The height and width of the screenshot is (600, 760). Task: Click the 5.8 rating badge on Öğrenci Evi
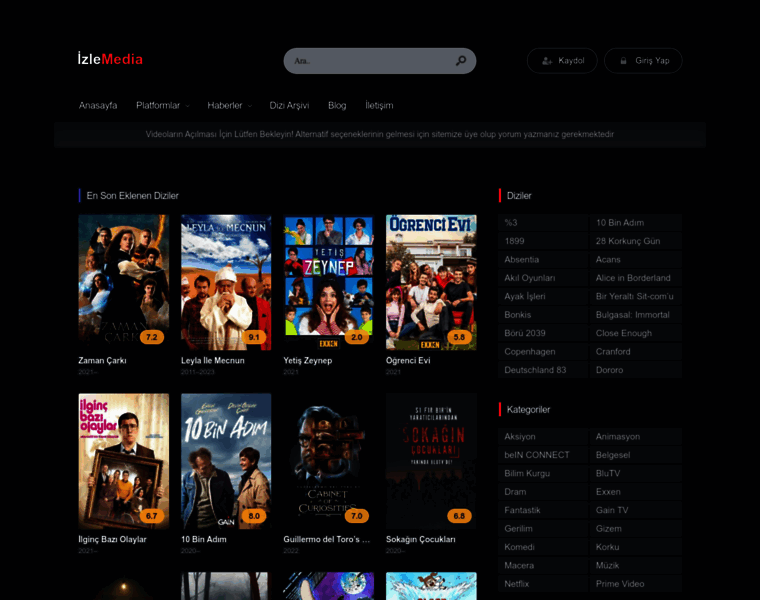(459, 337)
